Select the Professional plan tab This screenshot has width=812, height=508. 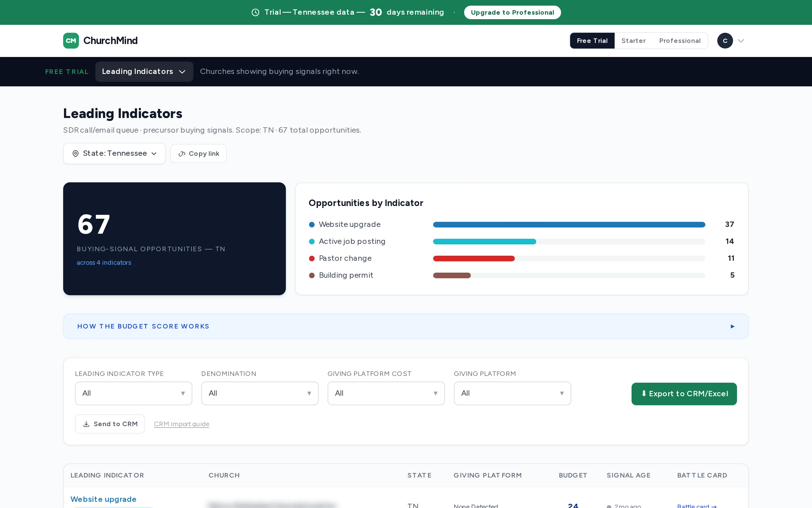(679, 41)
